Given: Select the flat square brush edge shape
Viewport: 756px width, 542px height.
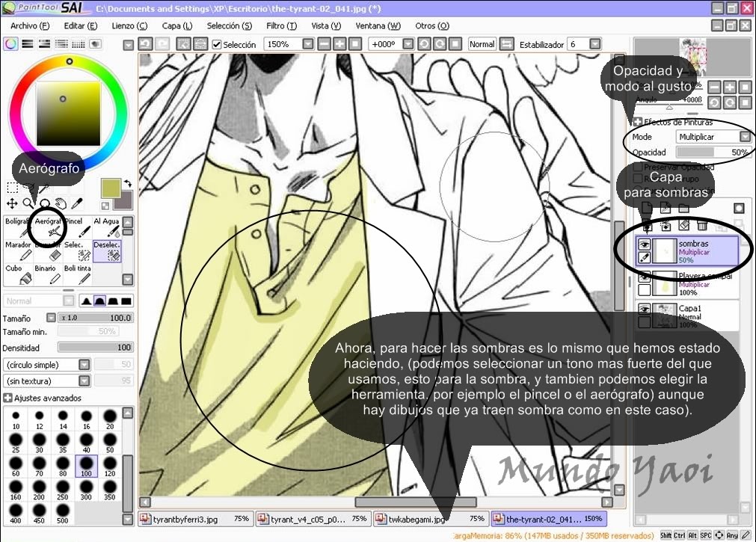Looking at the screenshot, I should (x=126, y=301).
